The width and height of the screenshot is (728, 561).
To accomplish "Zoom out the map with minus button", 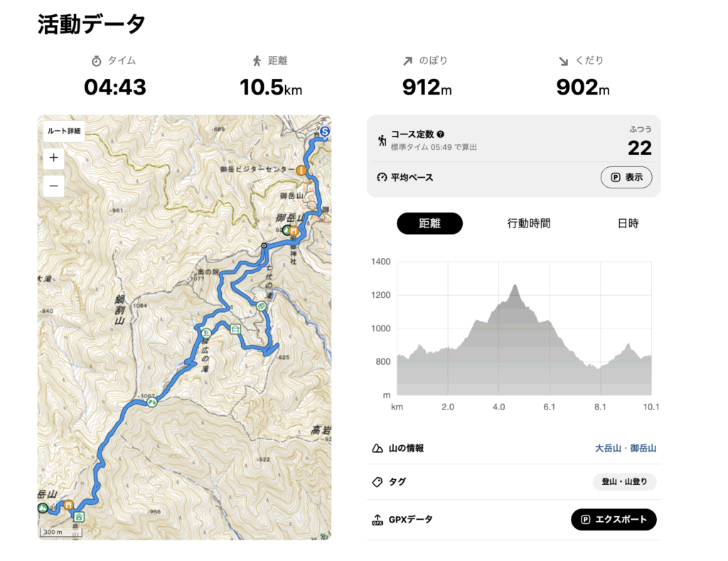I will tap(54, 187).
